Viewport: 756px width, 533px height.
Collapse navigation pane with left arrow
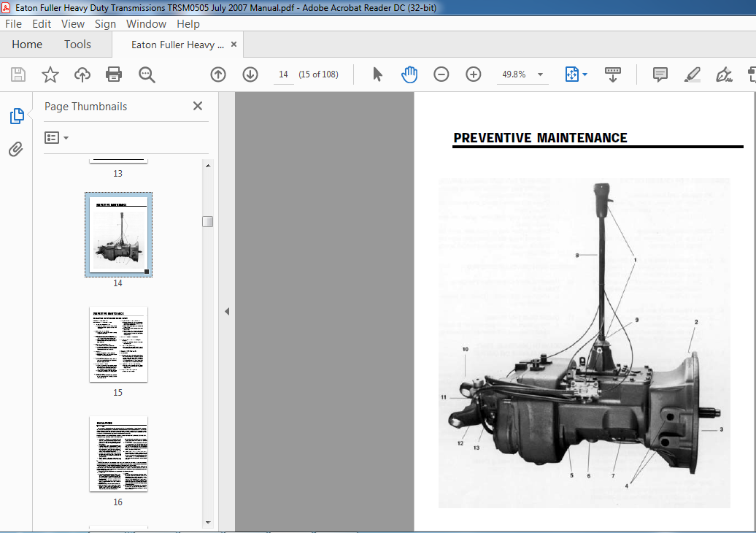227,312
